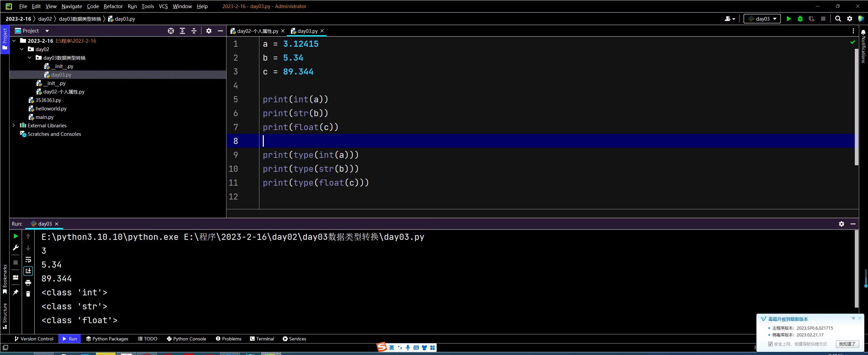Expand External Libraries node

coord(14,125)
